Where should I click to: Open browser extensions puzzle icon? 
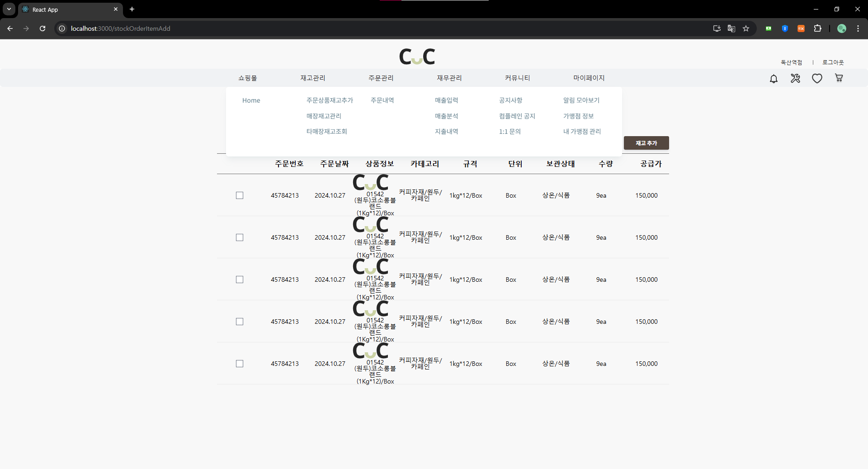[x=817, y=28]
